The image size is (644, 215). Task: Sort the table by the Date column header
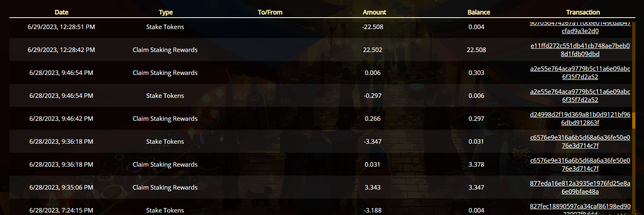coord(61,12)
